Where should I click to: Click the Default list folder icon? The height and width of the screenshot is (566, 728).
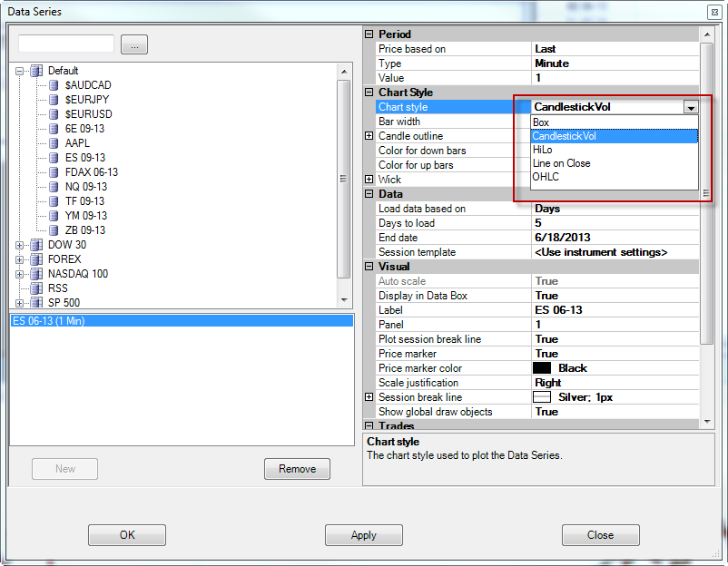tap(36, 71)
